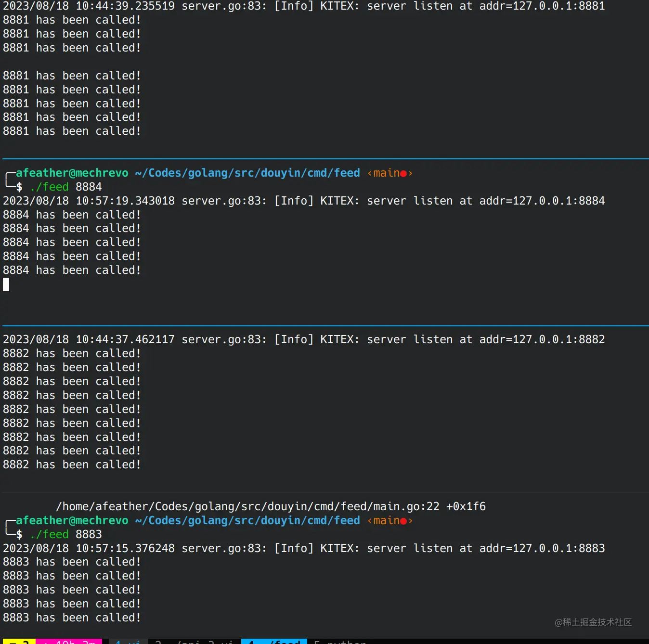Click the red git status dot in the 8883 pane prompt
Screen dimensions: 649x644
(403, 521)
